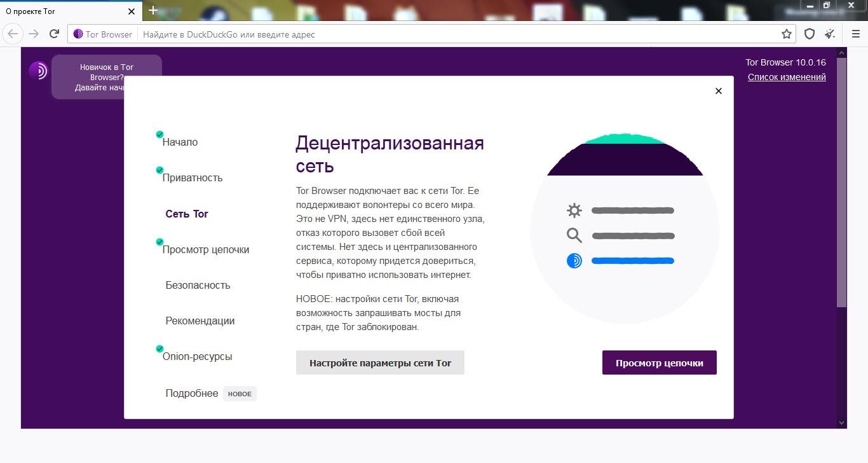Image resolution: width=868 pixels, height=463 pixels.
Task: Click Настройте параметры сети Tor button
Action: pyautogui.click(x=380, y=363)
